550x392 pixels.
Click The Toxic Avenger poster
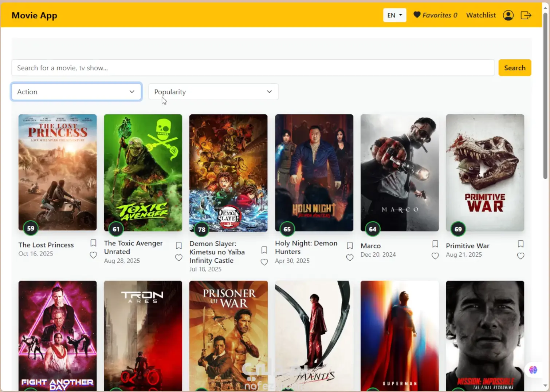143,173
